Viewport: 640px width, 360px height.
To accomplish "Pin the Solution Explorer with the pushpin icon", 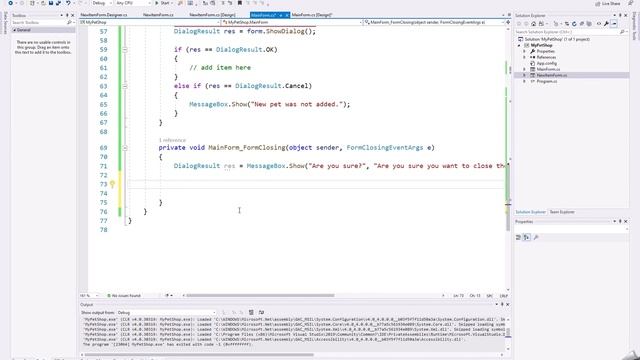I will (x=620, y=16).
